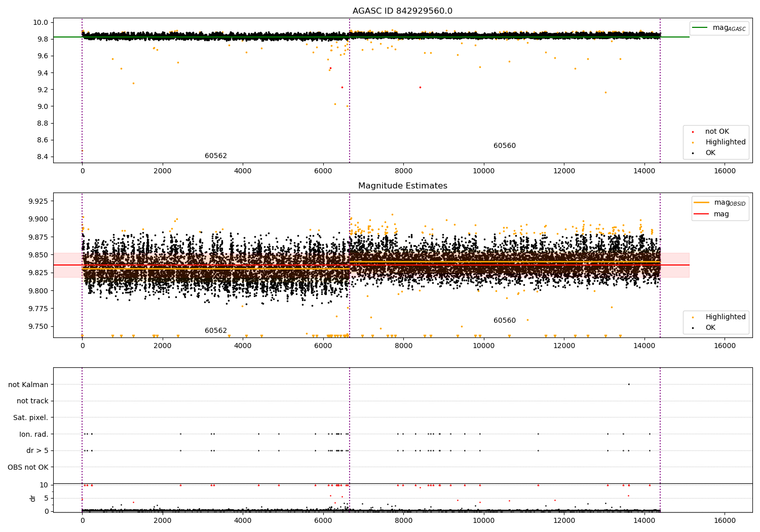This screenshot has height=532, width=760.
Task: Click the 'dr > 5' row label
Action: (x=37, y=451)
